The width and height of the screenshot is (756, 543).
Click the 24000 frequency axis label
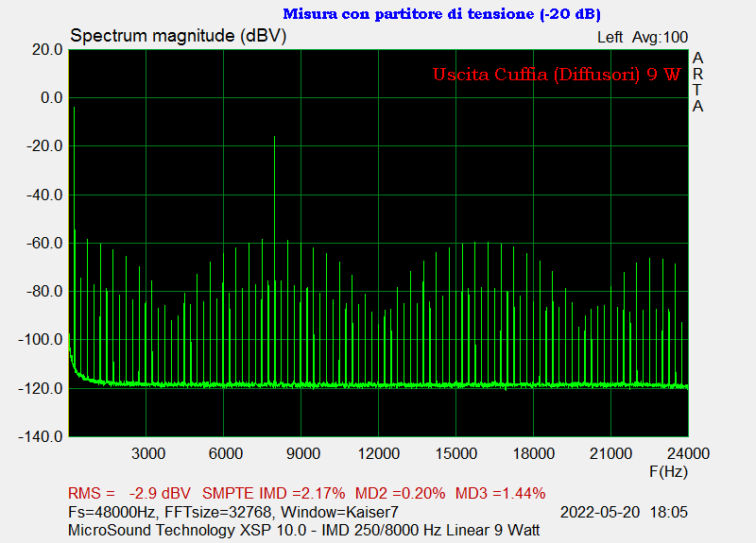[x=688, y=453]
